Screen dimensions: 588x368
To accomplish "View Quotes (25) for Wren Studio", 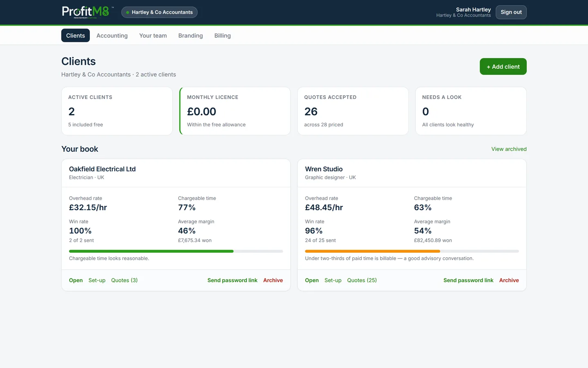I will click(362, 280).
